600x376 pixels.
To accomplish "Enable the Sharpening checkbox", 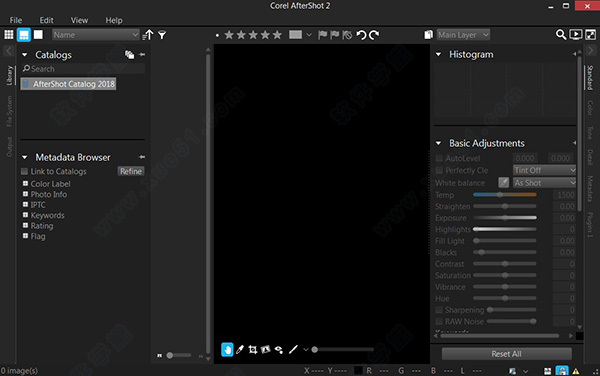I will (439, 310).
